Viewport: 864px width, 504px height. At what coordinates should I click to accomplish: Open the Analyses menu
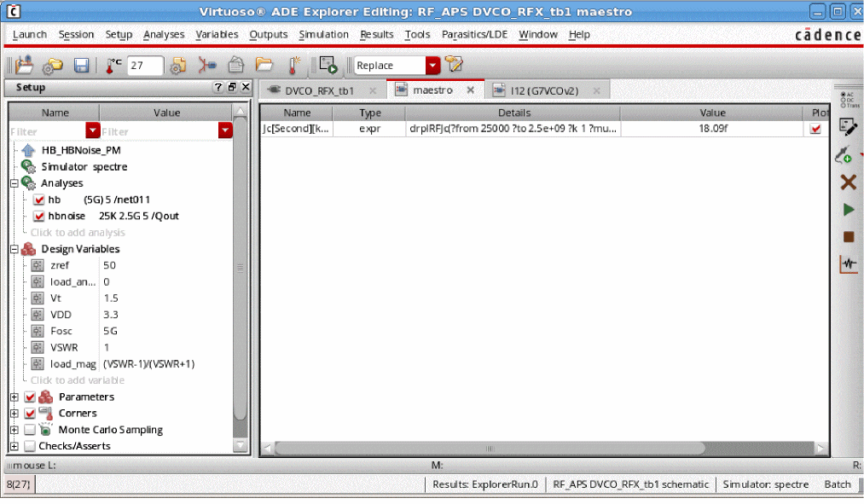pos(164,34)
